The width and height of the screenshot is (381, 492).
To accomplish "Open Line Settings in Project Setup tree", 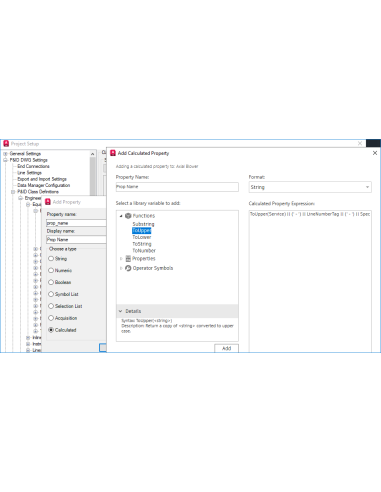I will [29, 173].
